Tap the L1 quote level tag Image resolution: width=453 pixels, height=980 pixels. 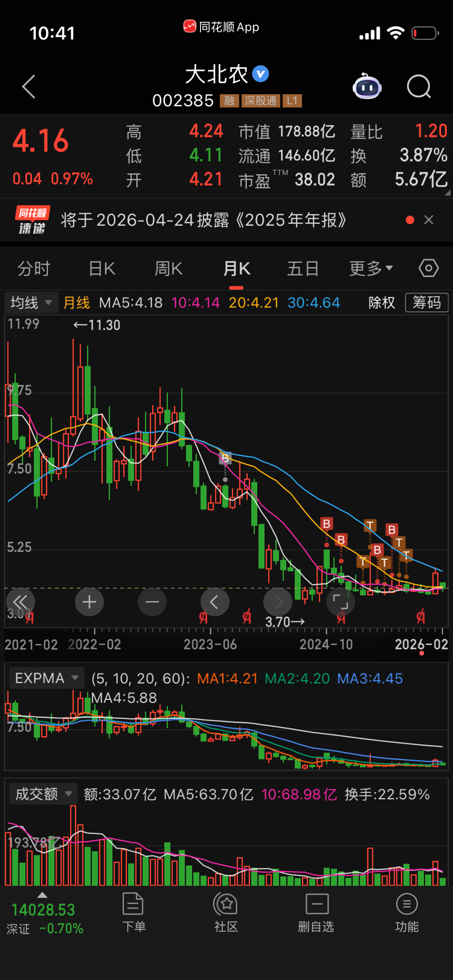(293, 101)
